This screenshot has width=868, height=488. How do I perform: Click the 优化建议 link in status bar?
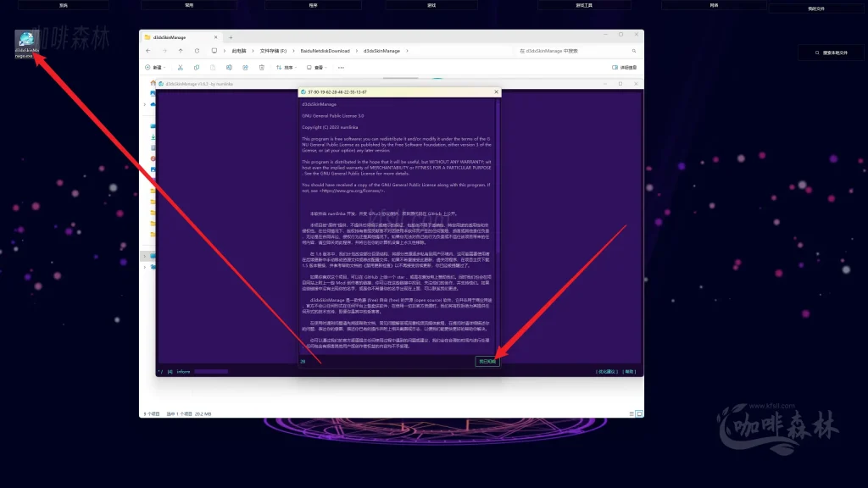point(607,371)
